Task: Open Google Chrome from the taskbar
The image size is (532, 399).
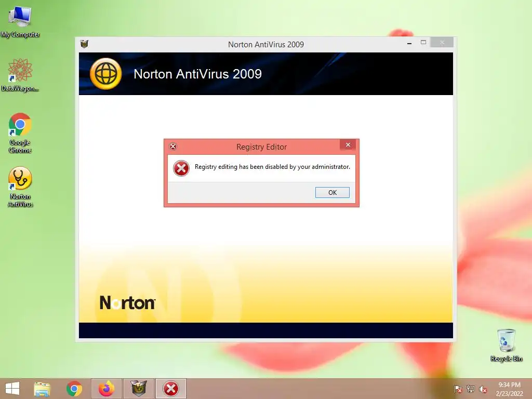Action: coord(74,389)
